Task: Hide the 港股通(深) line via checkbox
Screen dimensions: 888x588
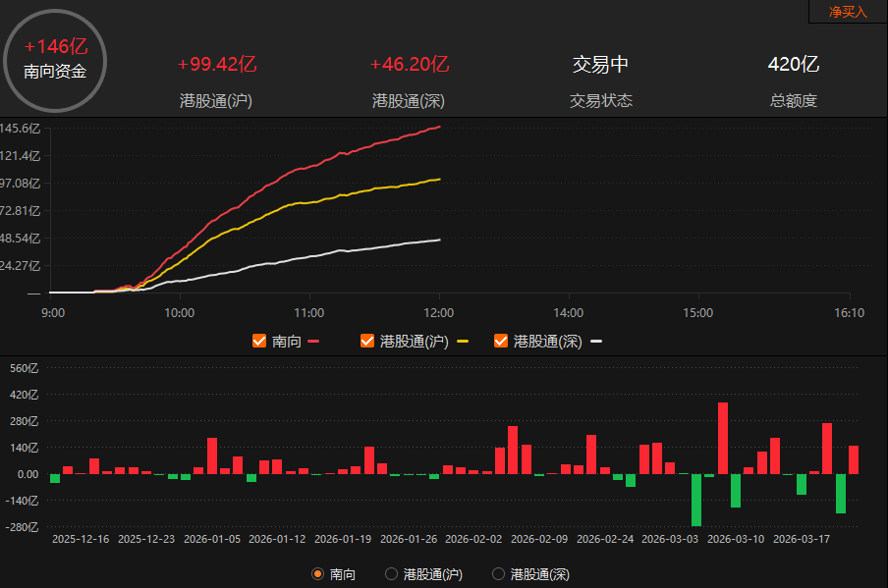Action: [501, 341]
